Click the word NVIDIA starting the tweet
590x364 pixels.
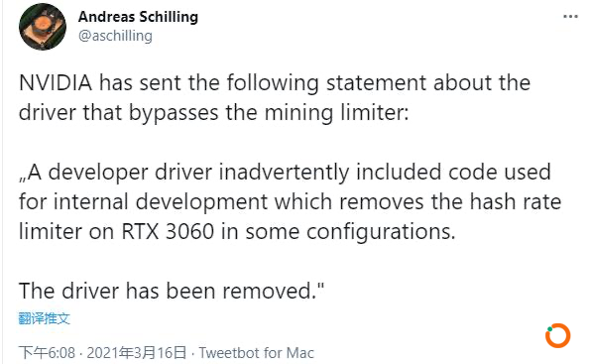(56, 82)
